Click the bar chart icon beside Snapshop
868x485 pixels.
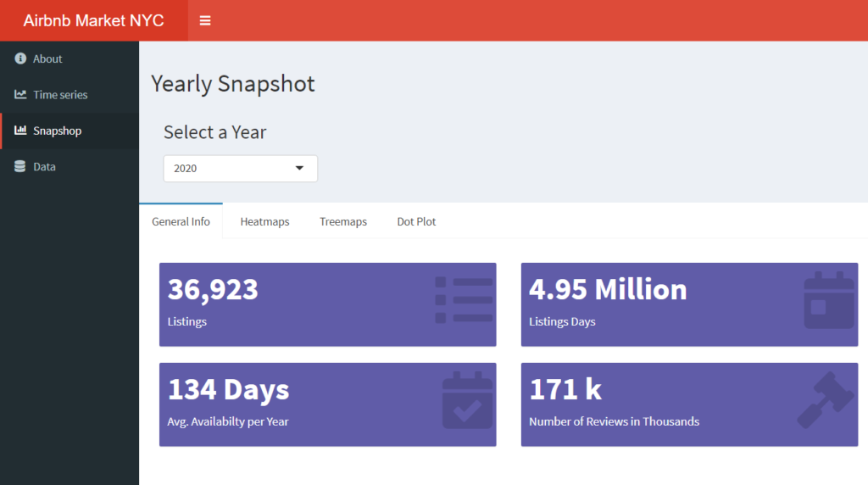coord(20,131)
